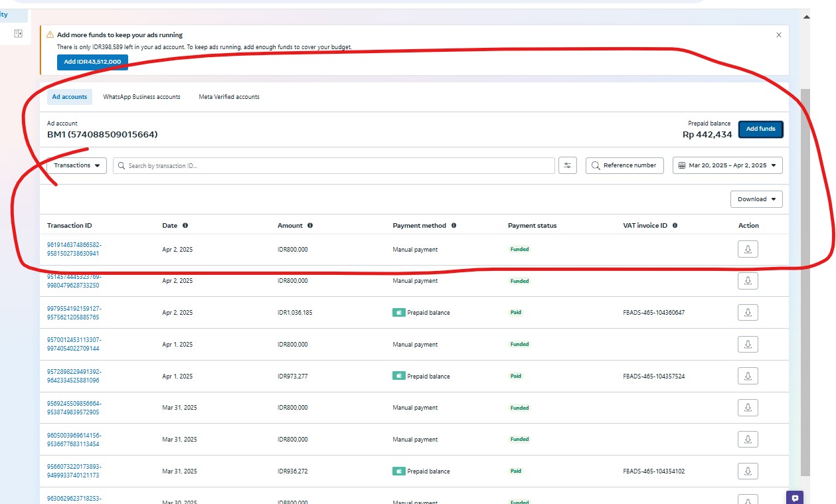This screenshot has width=836, height=504.
Task: Switch to WhatsApp Business accounts tab
Action: click(141, 97)
